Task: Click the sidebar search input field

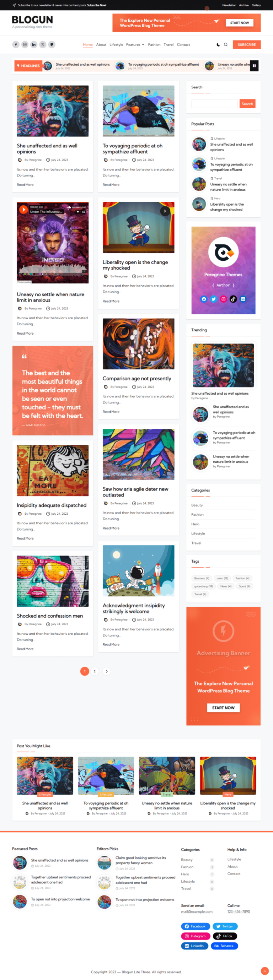Action: [214, 103]
